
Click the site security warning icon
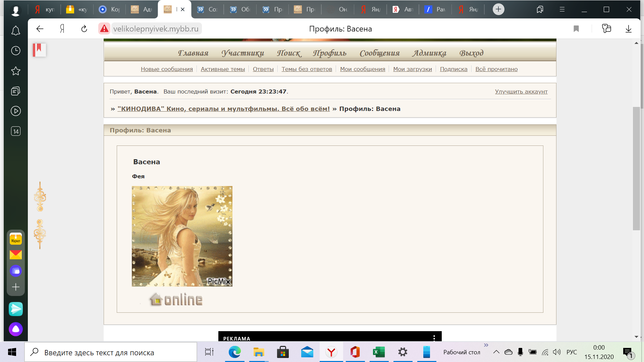click(104, 29)
